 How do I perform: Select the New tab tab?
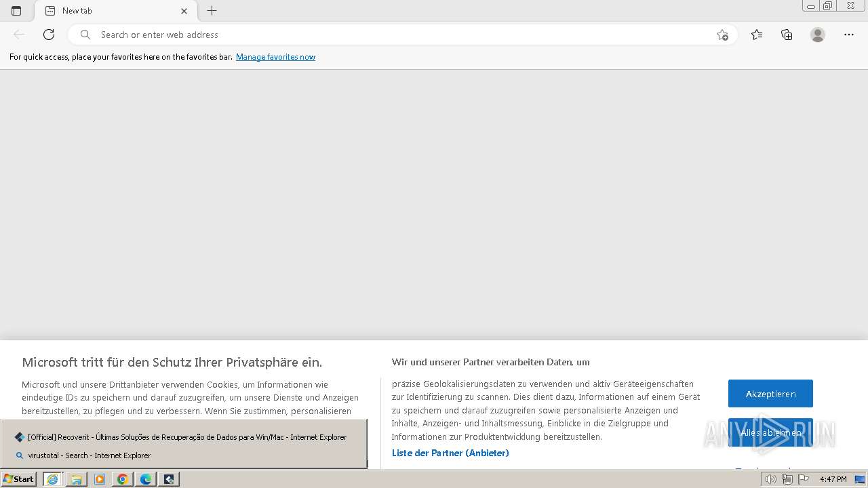click(116, 11)
